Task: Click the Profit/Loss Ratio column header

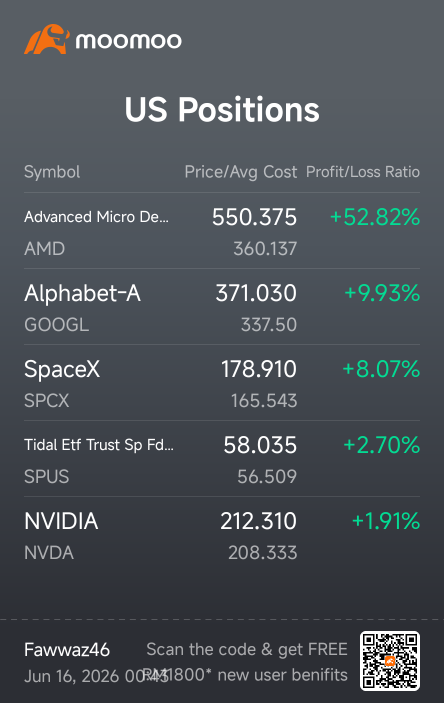Action: 363,172
